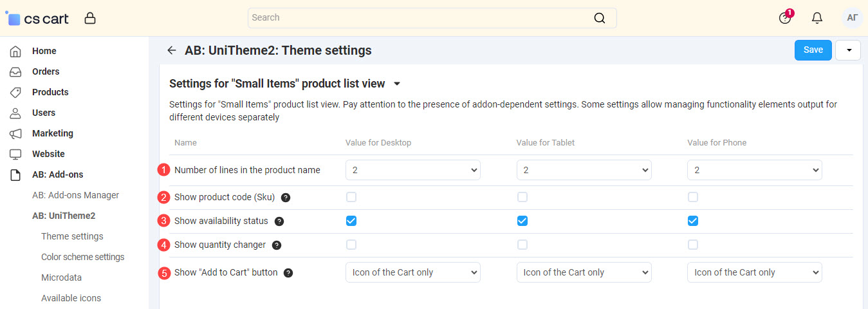Save the theme settings
This screenshot has width=868, height=309.
(813, 50)
